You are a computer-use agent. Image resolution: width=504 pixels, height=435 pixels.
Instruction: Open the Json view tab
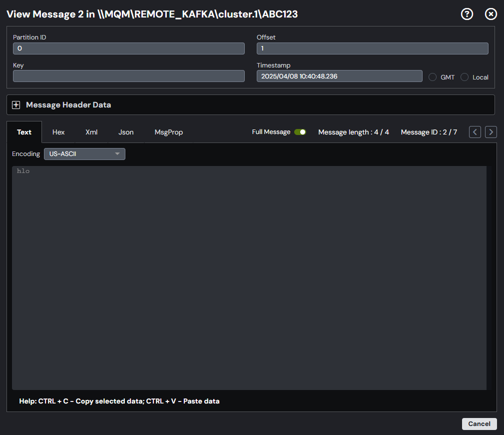[x=125, y=131]
